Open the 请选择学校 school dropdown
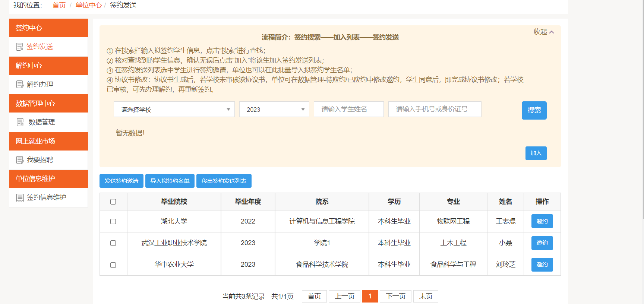Screen dimensions: 644x304 click(x=174, y=110)
